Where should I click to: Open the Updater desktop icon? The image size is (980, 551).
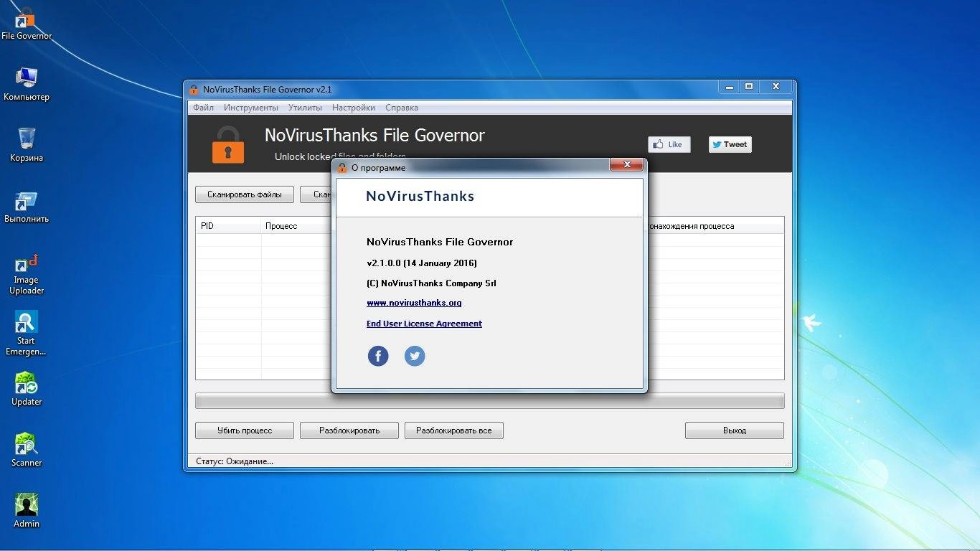pos(27,389)
